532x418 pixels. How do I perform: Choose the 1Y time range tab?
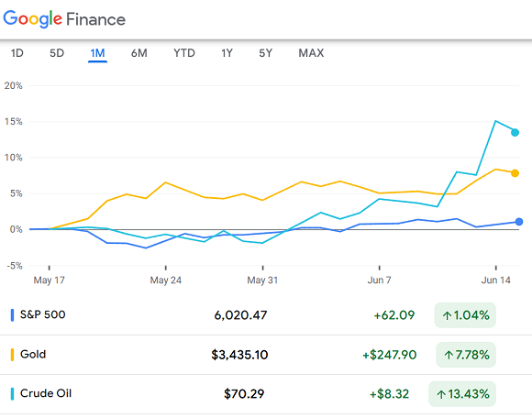[227, 53]
